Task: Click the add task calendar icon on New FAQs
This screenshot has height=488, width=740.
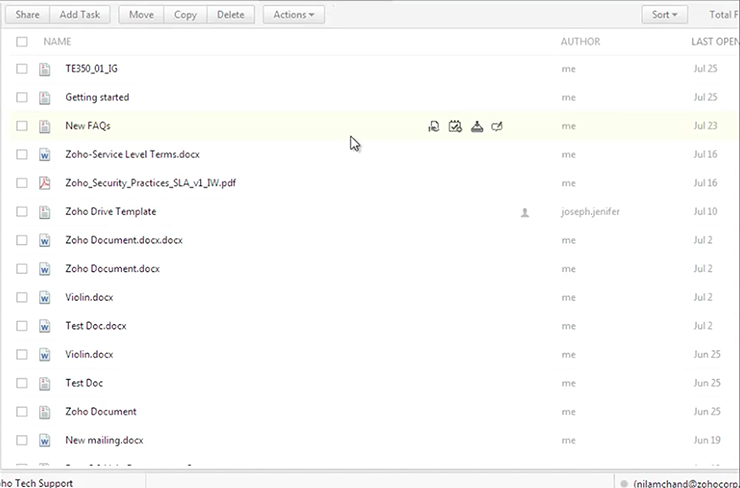Action: click(455, 126)
